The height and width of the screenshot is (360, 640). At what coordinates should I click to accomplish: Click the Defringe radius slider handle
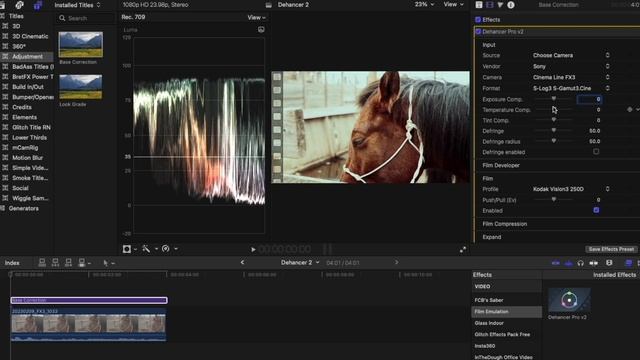click(x=553, y=141)
